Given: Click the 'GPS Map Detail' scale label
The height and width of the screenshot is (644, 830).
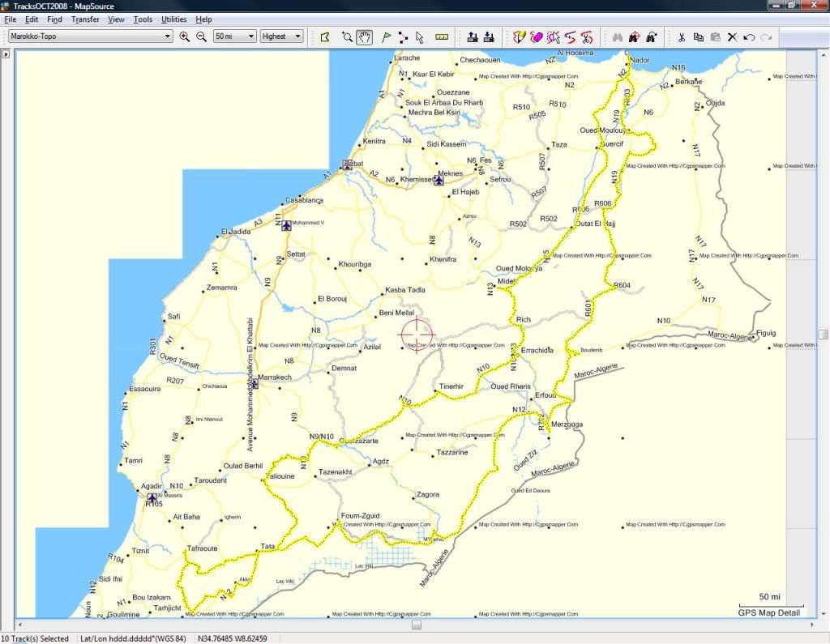Looking at the screenshot, I should point(769,612).
